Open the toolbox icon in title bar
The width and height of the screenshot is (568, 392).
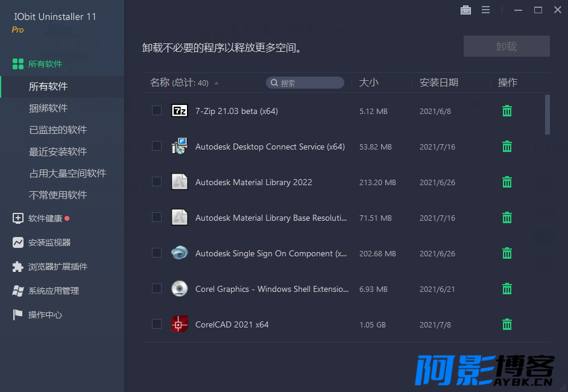pos(465,10)
